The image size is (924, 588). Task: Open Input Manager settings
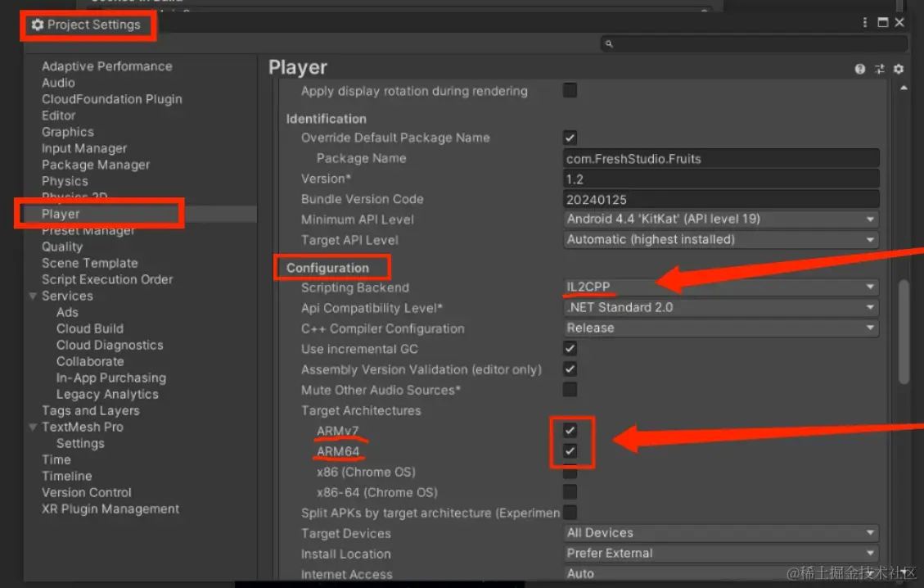83,148
